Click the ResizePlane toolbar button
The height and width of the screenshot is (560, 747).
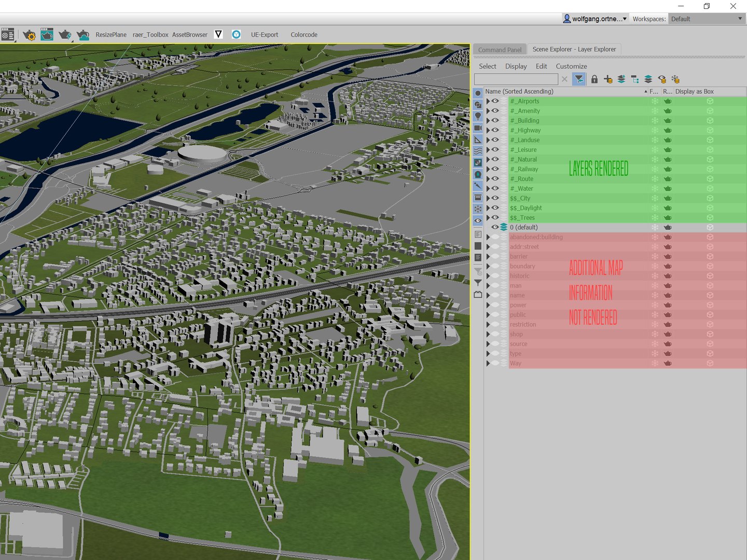pos(111,35)
